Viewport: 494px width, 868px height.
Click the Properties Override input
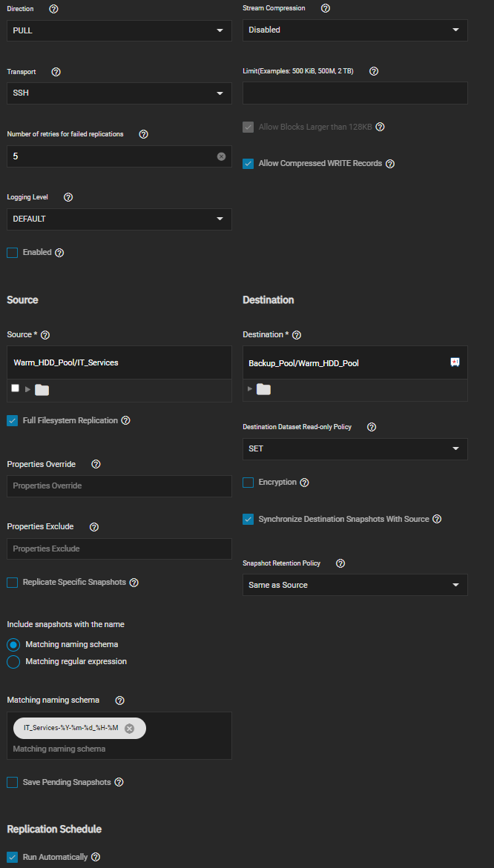tap(119, 486)
